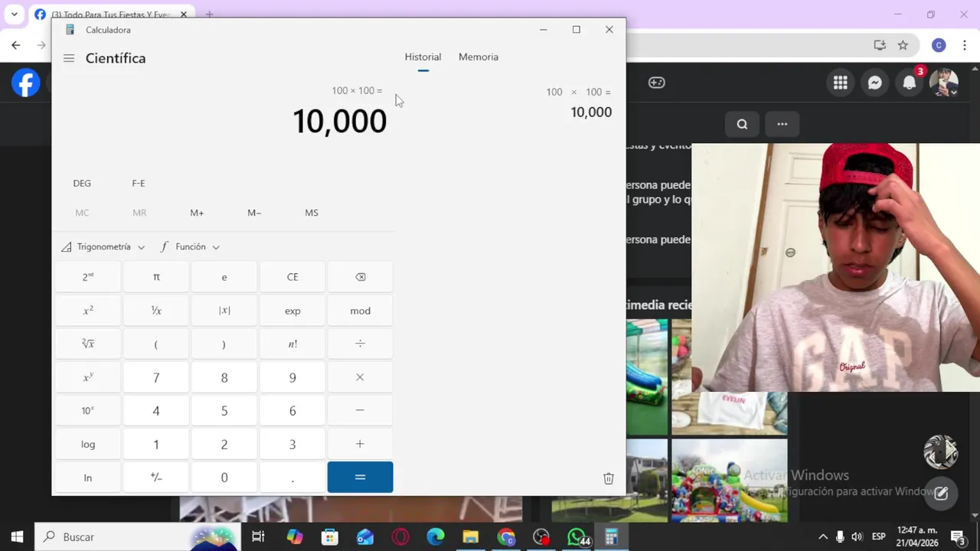The height and width of the screenshot is (551, 980).
Task: Open a new browser tab
Action: [x=209, y=15]
